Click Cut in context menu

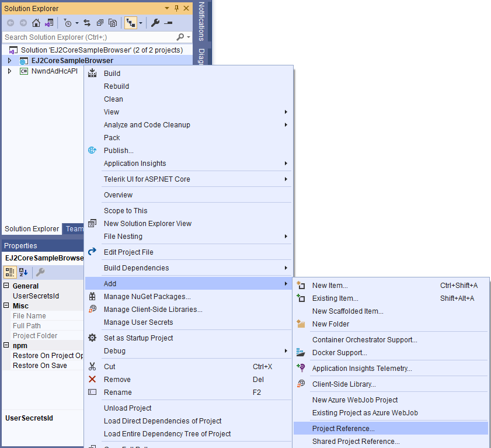point(189,367)
